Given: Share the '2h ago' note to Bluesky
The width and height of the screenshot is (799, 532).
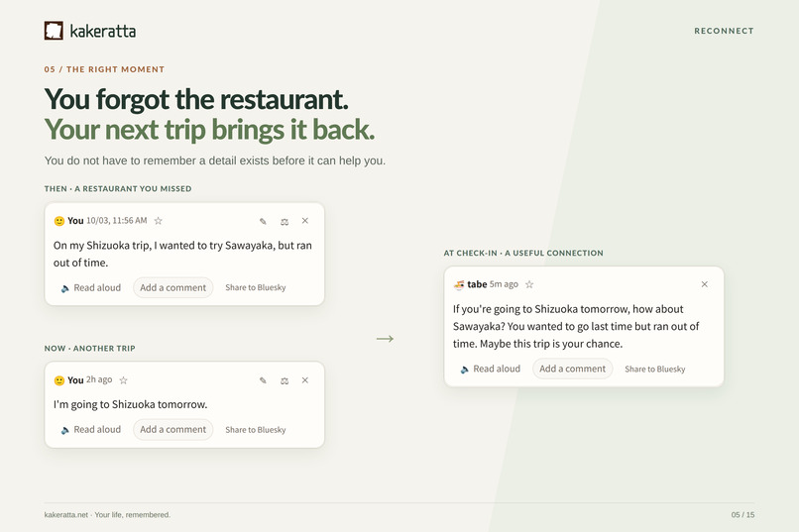Looking at the screenshot, I should [256, 430].
